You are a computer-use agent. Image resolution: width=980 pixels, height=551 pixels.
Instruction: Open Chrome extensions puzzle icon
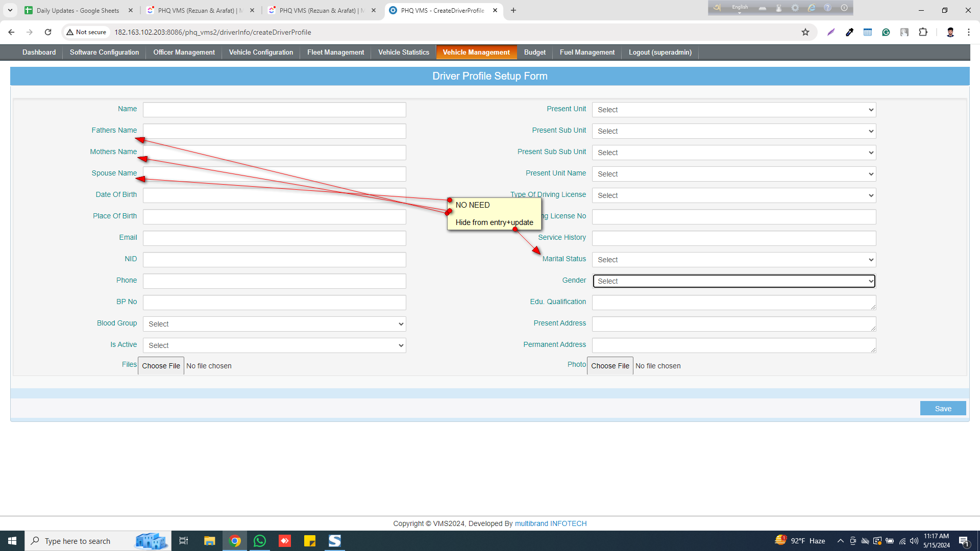coord(923,32)
